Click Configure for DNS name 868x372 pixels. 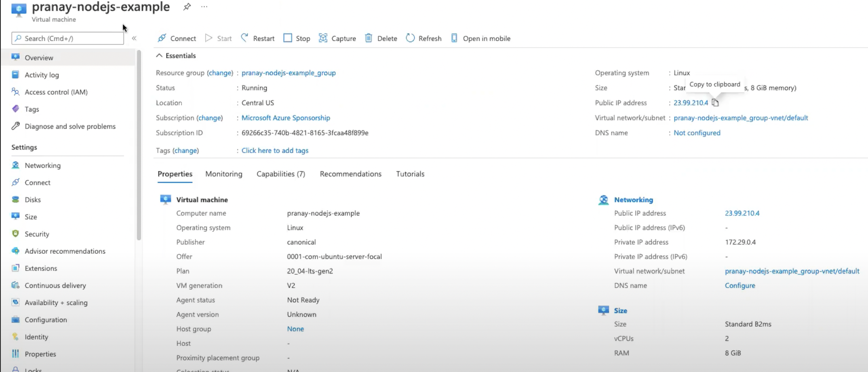pos(740,285)
